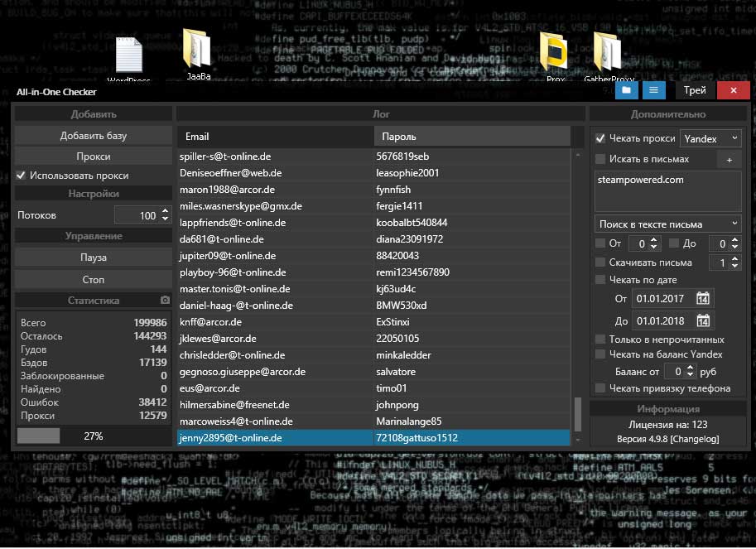The image size is (756, 549).
Task: Click the blue folder icon in title bar
Action: (x=626, y=89)
